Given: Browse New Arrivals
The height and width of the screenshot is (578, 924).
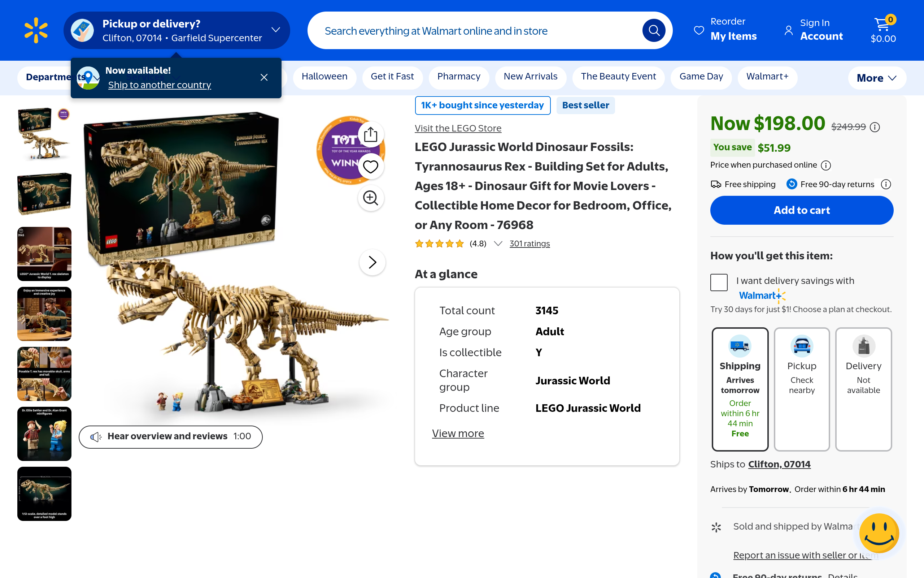Looking at the screenshot, I should click(531, 78).
